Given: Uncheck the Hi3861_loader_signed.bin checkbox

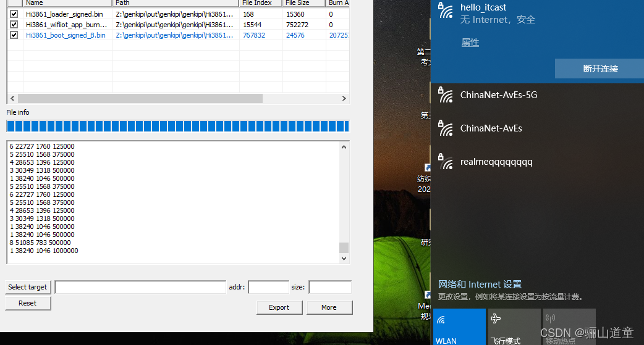Looking at the screenshot, I should 14,14.
